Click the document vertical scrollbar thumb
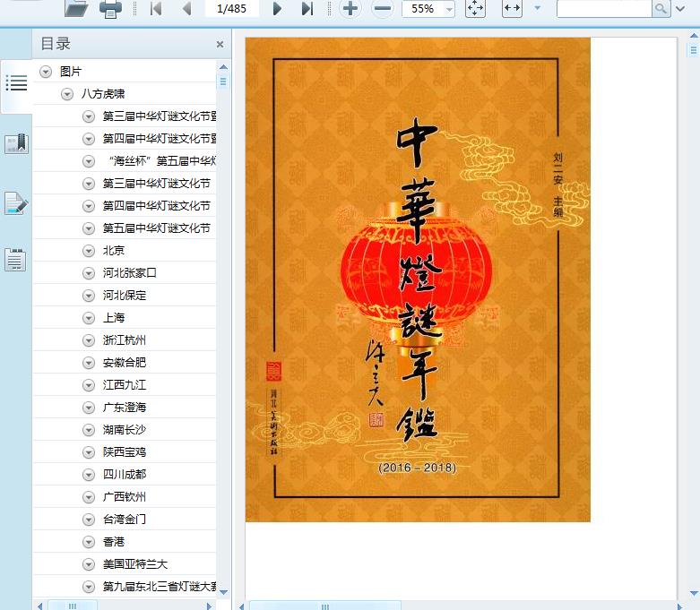The image size is (700, 610). (694, 49)
